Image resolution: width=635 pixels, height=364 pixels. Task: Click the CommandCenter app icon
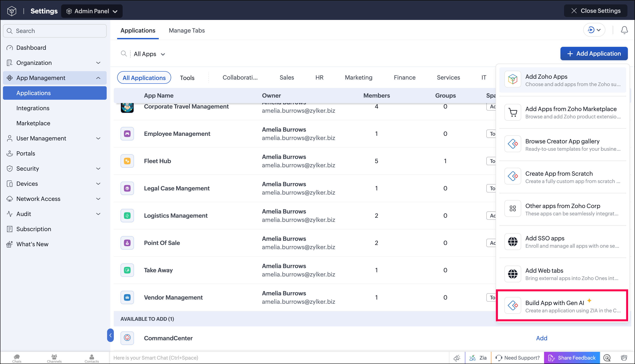pos(127,338)
